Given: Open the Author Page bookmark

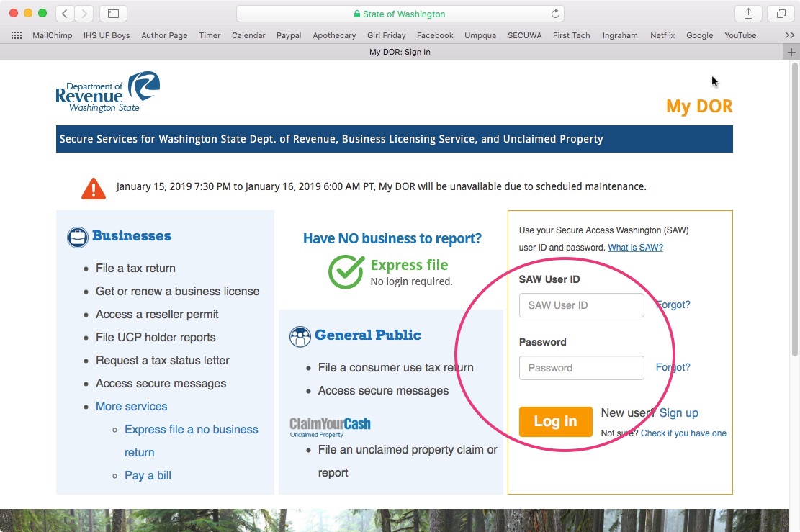Looking at the screenshot, I should point(164,35).
